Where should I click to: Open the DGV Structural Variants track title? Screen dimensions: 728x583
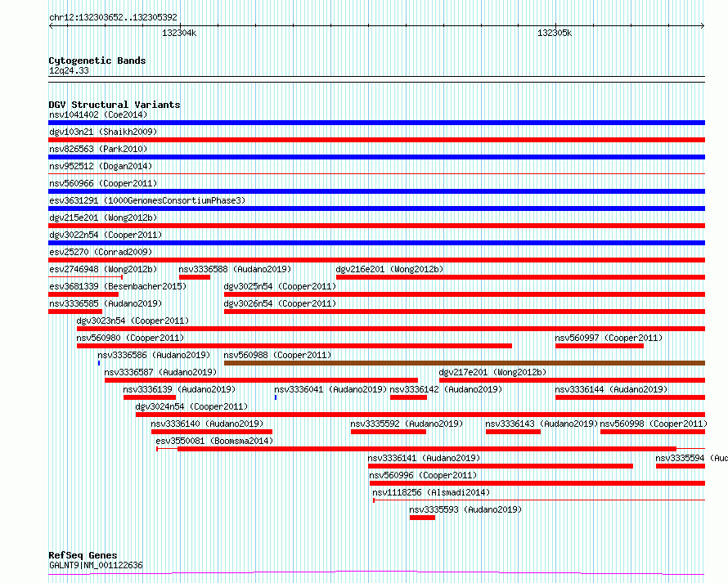(115, 105)
